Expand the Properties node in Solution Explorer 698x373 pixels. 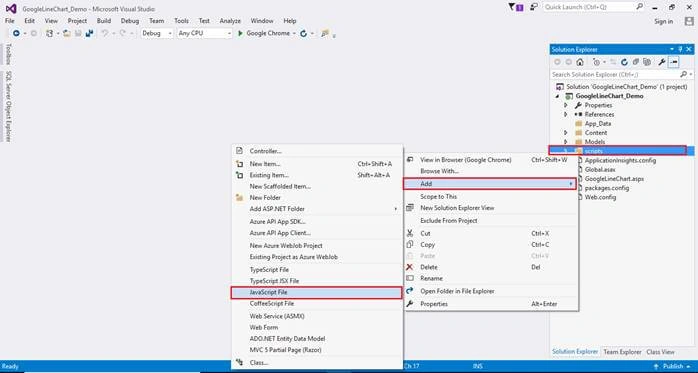pos(566,105)
